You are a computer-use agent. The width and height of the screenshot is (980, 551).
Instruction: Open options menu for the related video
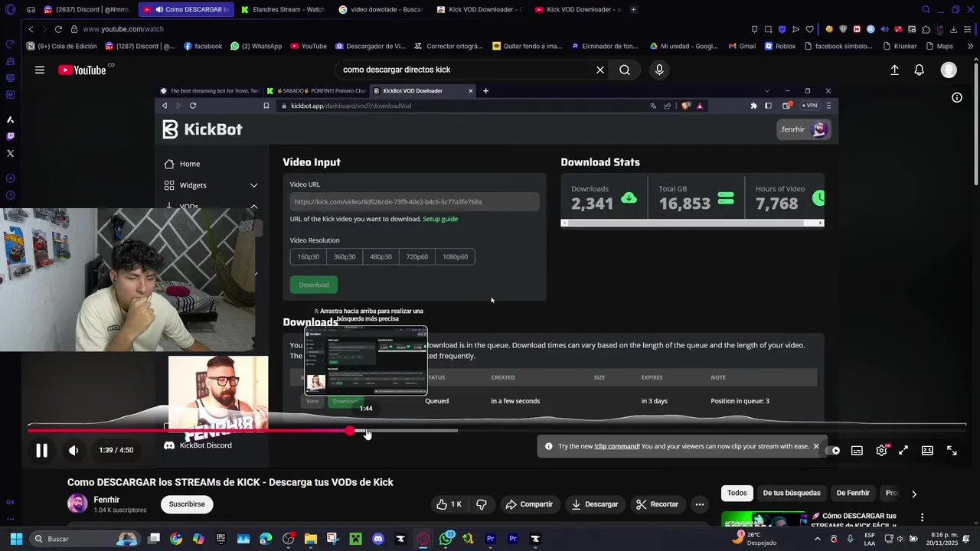click(922, 518)
